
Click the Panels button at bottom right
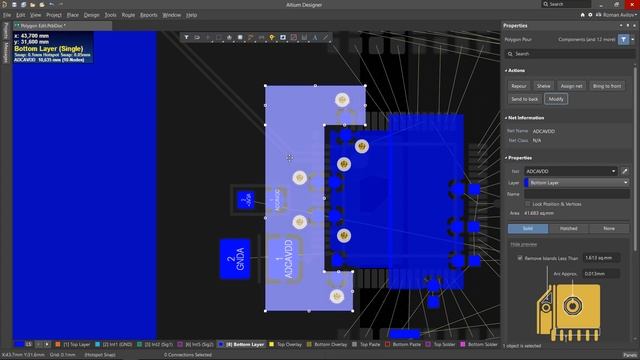point(630,355)
